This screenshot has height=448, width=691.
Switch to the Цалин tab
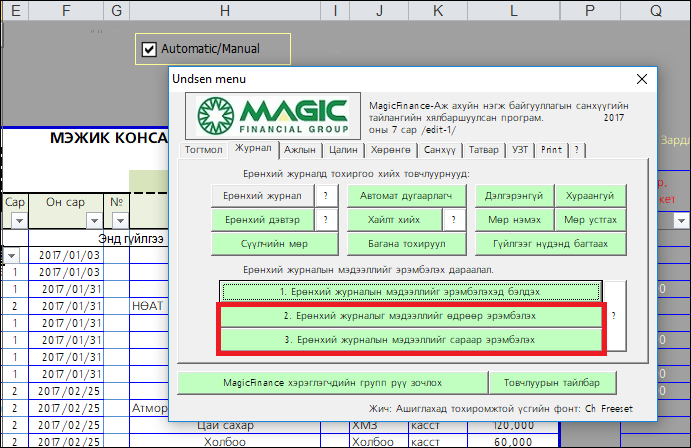point(343,150)
